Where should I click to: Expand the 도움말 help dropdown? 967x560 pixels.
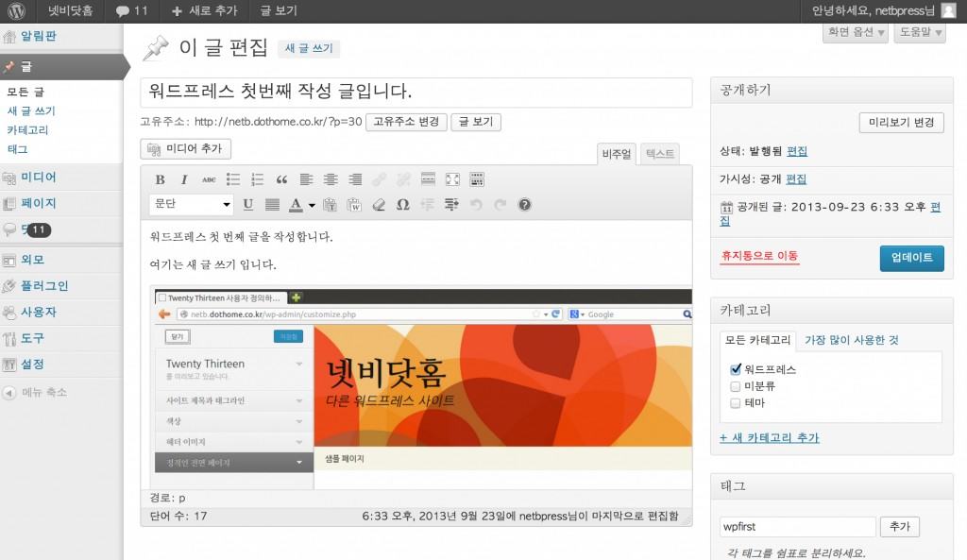tap(920, 32)
